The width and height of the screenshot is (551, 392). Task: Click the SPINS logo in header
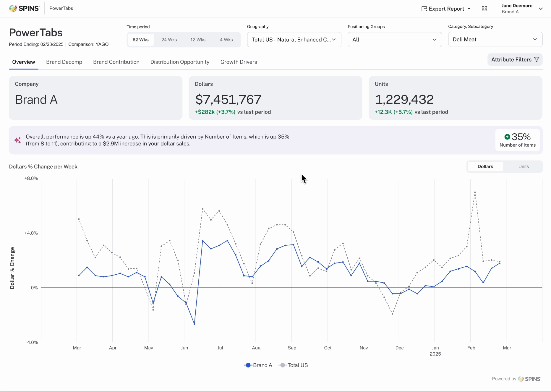[x=24, y=8]
